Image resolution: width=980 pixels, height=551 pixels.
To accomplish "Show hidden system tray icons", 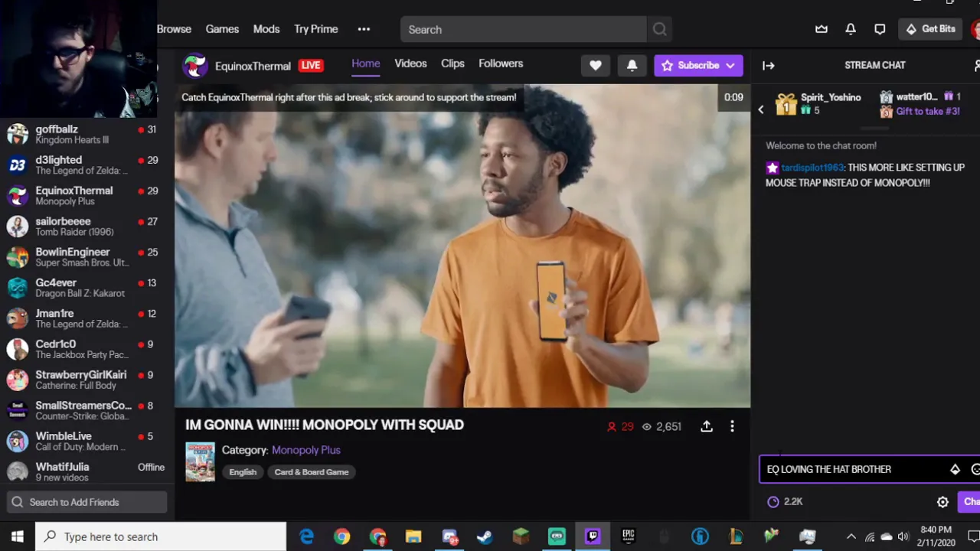I will [851, 536].
